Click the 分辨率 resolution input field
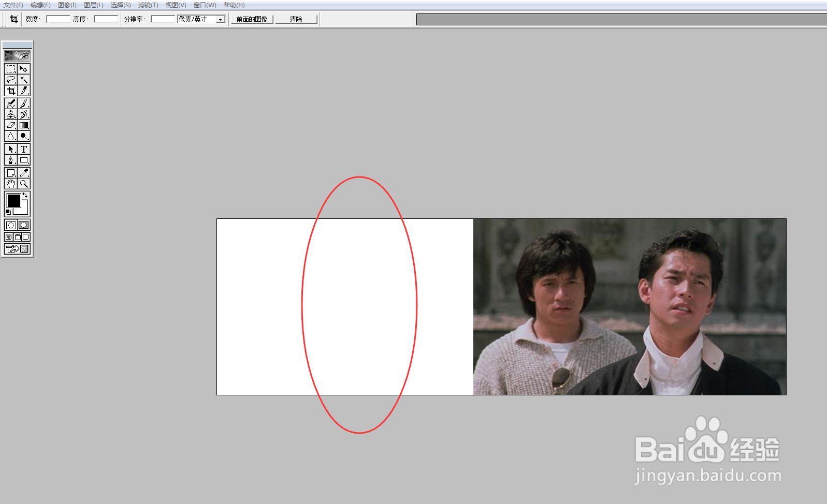Viewport: 827px width, 504px height. [163, 19]
